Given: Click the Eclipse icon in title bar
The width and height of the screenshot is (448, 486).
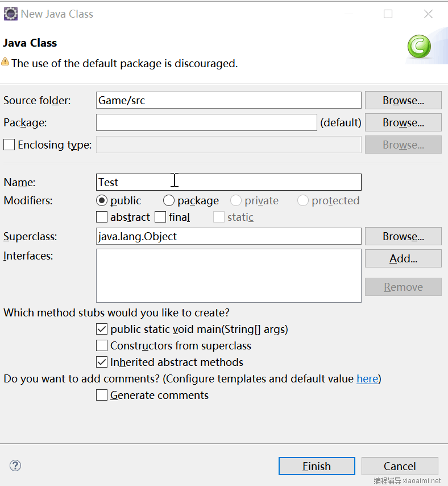Looking at the screenshot, I should click(x=11, y=14).
